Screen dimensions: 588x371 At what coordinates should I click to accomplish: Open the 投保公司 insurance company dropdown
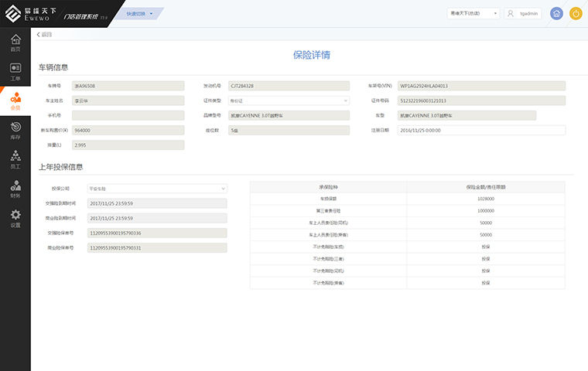(156, 188)
